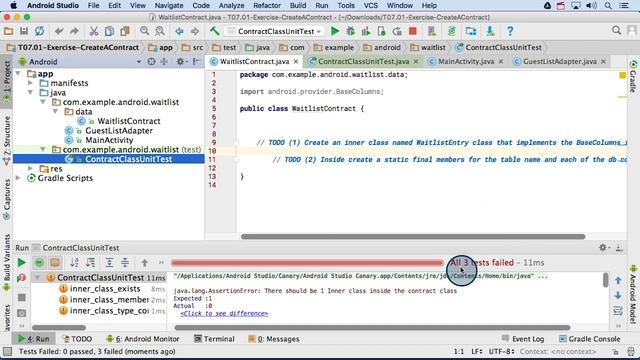Toggle sort alphabetically in Run panel
The image size is (640, 360).
pos(74,262)
